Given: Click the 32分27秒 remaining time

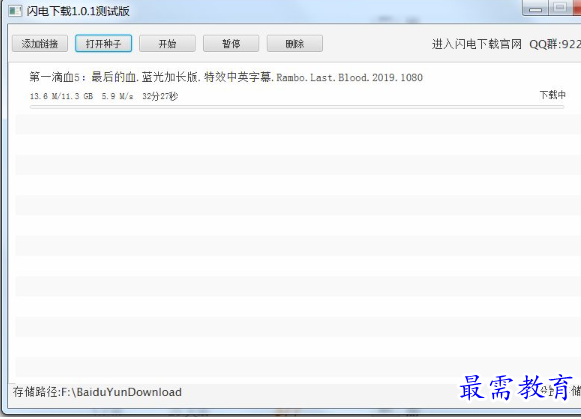Looking at the screenshot, I should click(x=160, y=96).
